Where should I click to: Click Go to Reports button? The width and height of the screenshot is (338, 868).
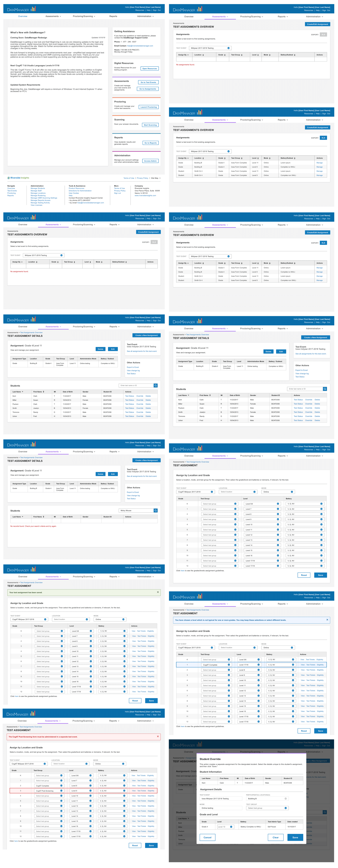[x=151, y=143]
